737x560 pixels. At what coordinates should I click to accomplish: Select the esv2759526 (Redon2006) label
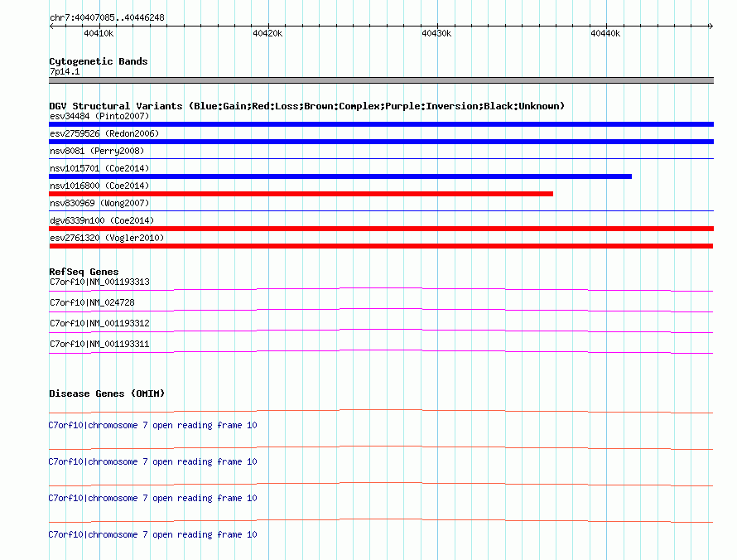point(104,133)
